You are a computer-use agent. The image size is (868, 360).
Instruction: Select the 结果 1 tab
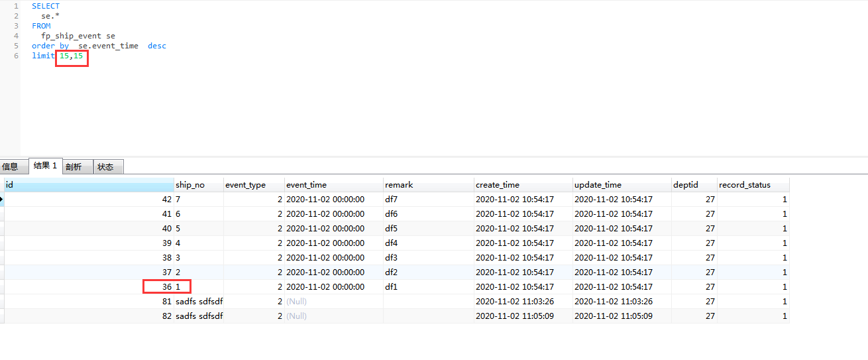[x=46, y=166]
